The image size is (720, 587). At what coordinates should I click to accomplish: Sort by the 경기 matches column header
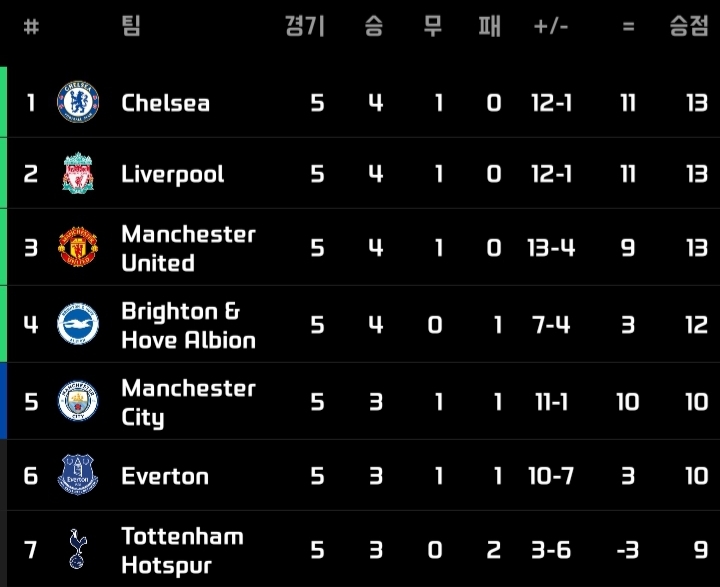click(305, 26)
